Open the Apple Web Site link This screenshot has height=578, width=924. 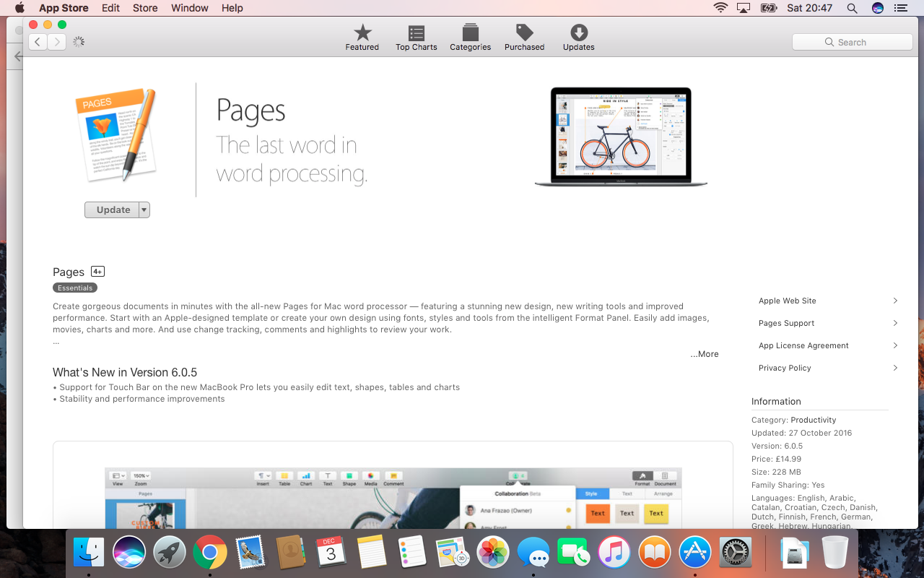[788, 301]
